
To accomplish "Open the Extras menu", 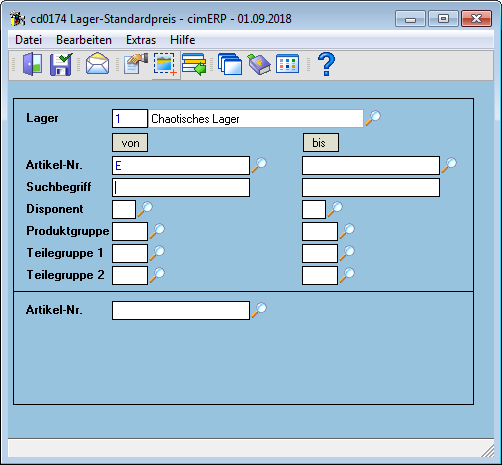I will (x=141, y=40).
